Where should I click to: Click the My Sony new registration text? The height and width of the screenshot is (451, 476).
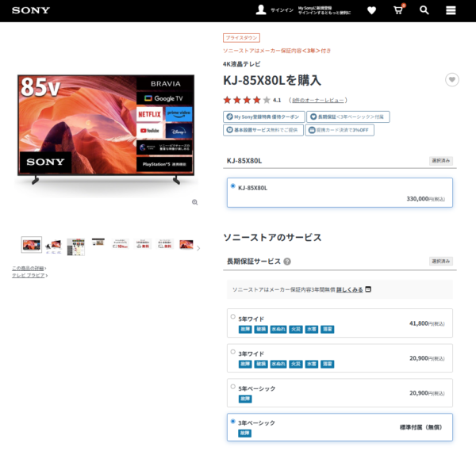tap(324, 10)
